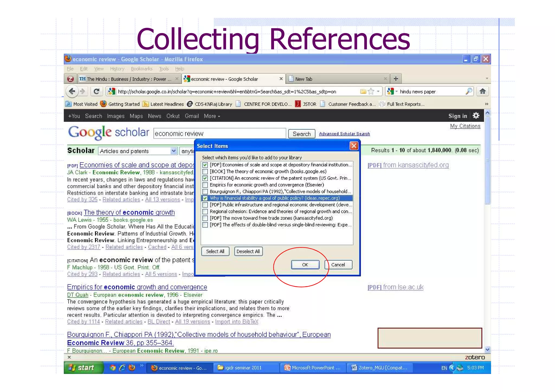The image size is (555, 392).
Task: Open the My Citations link
Action: [x=465, y=126]
